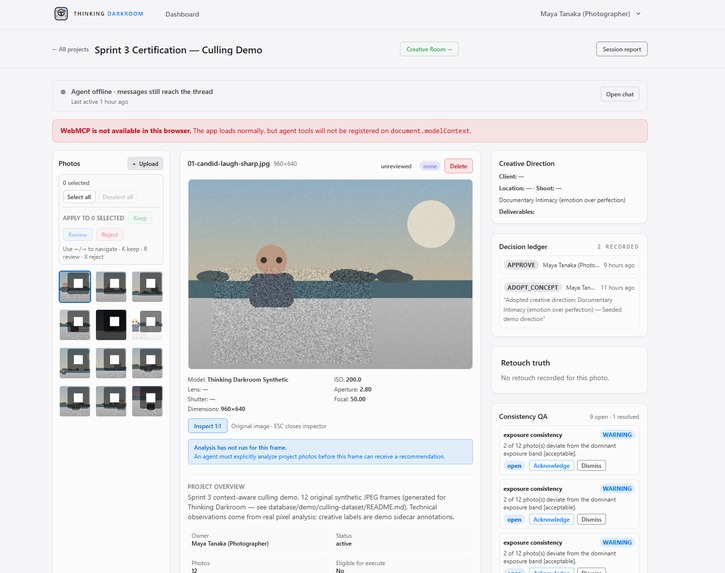Click the 'Documentary Intimacy (emotion over perfection)' text

(x=562, y=200)
